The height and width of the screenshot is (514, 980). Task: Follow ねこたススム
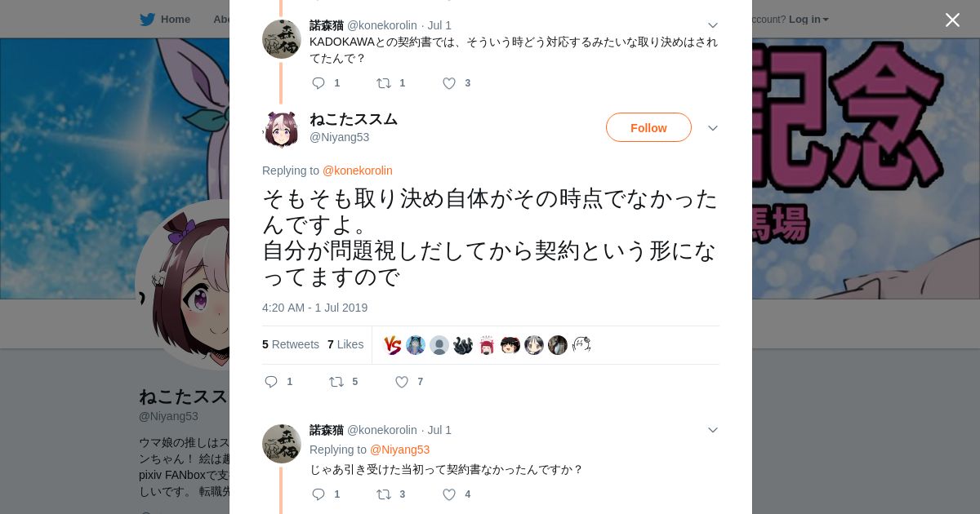[648, 127]
